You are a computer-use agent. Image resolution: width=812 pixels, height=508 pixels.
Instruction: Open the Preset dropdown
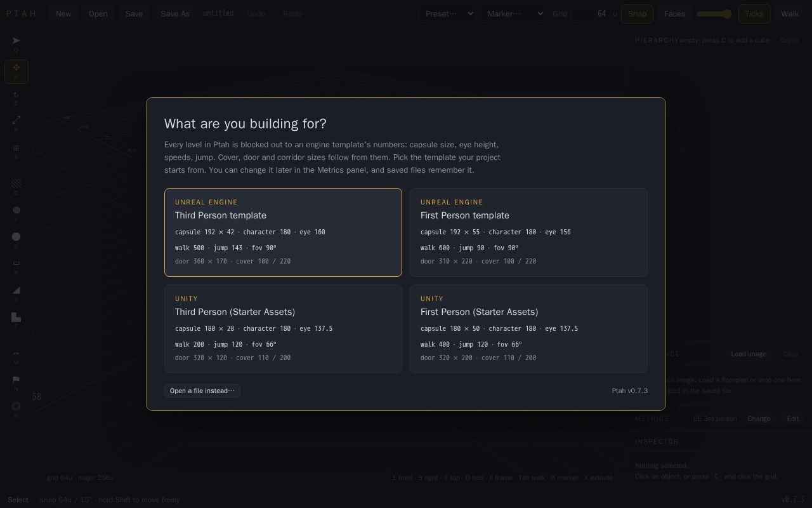click(447, 13)
